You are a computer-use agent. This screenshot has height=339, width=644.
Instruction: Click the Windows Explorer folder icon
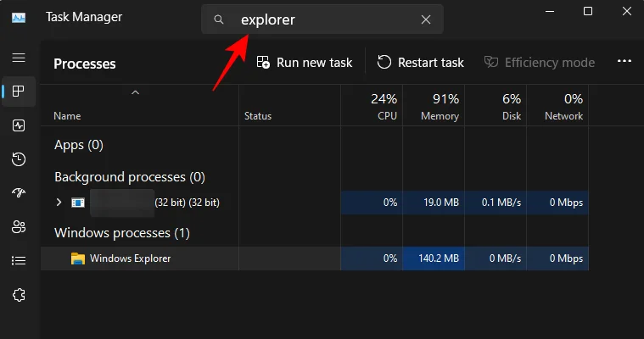(77, 258)
